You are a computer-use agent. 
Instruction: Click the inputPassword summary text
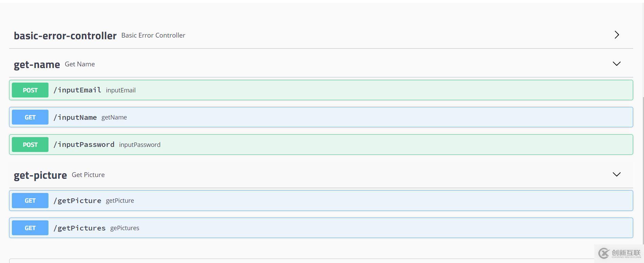tap(140, 145)
